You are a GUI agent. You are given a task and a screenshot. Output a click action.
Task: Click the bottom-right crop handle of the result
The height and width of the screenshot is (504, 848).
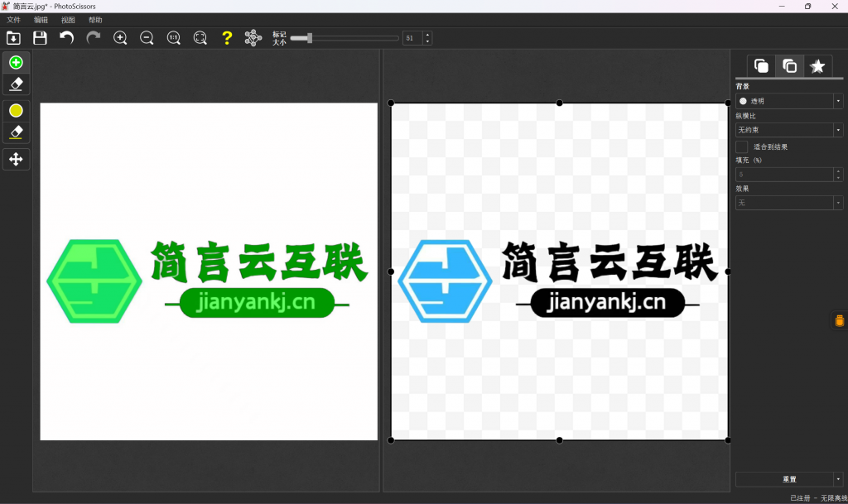coord(728,440)
